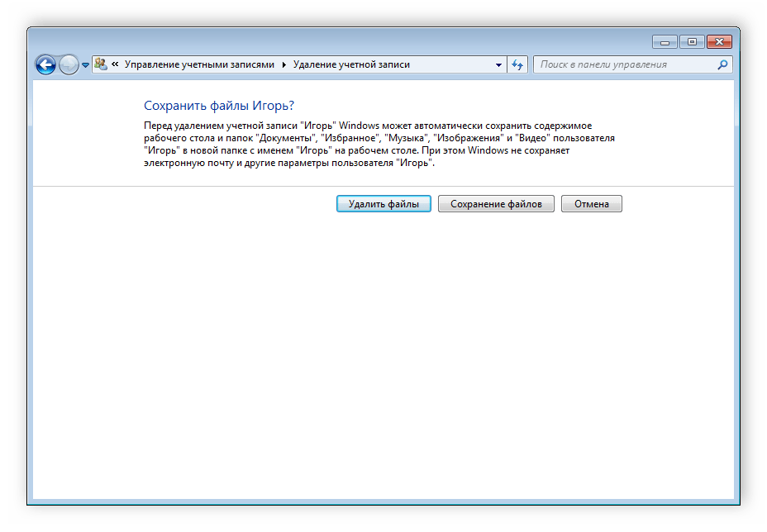Image resolution: width=767 pixels, height=532 pixels.
Task: Go to Управление учетными записями breadcrumb
Action: [198, 64]
